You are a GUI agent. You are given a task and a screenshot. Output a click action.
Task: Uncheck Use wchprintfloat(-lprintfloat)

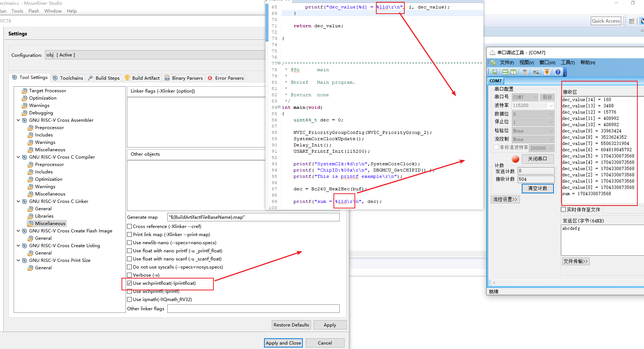point(130,283)
